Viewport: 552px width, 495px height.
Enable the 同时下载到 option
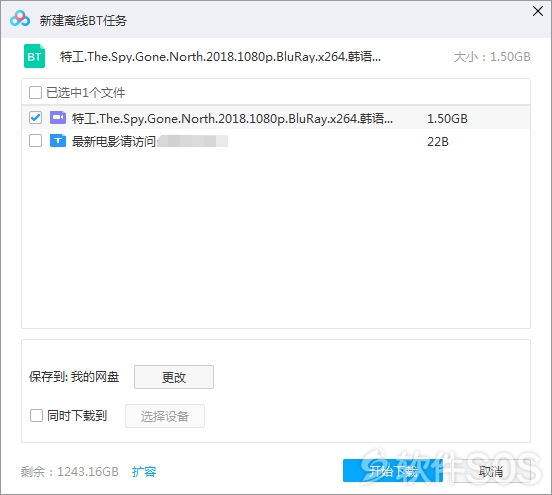[x=36, y=415]
